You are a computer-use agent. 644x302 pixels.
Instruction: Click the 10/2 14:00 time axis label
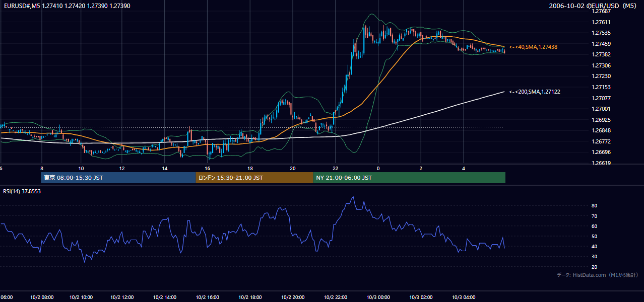coord(164,297)
